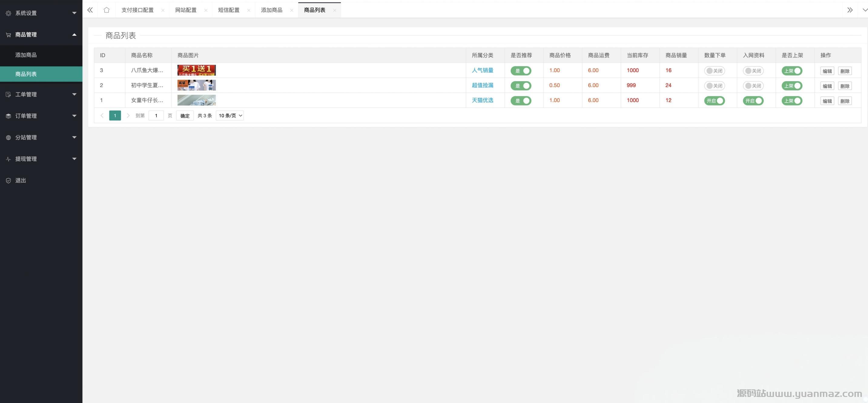Click the home icon tab
Viewport: 868px width, 403px height.
[107, 10]
